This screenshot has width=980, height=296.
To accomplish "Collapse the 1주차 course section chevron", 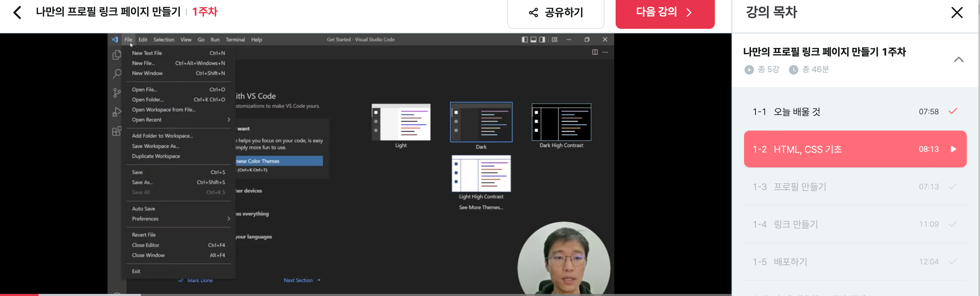I will point(958,59).
